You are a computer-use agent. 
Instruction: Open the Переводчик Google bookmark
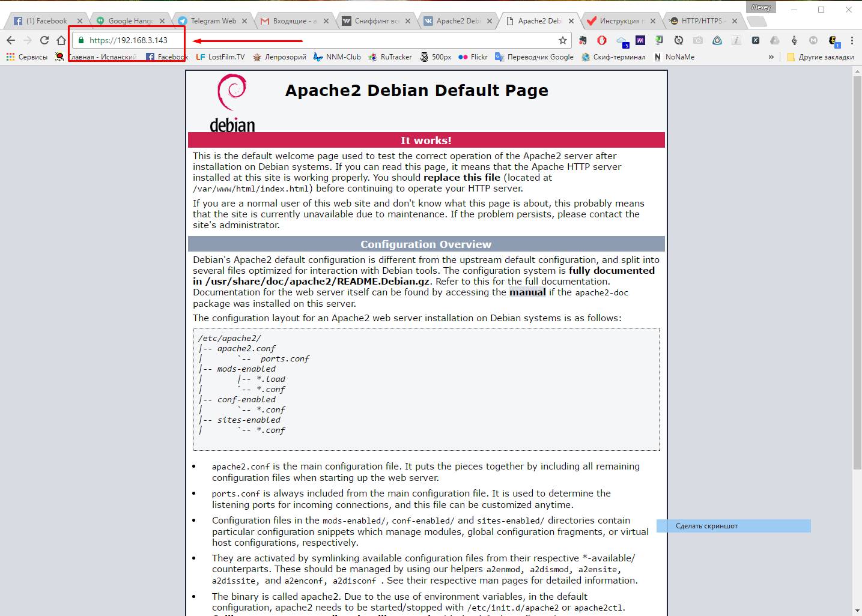(534, 57)
